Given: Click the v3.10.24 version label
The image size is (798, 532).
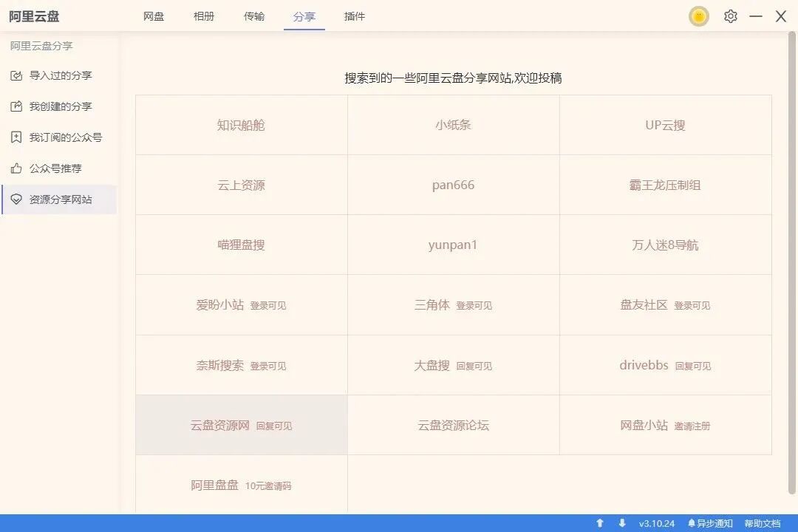Looking at the screenshot, I should [x=657, y=523].
